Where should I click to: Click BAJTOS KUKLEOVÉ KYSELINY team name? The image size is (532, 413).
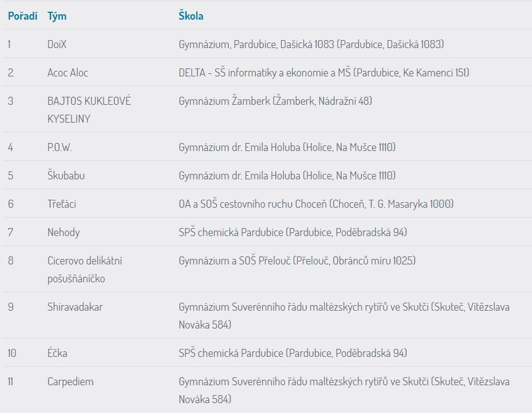pyautogui.click(x=89, y=110)
